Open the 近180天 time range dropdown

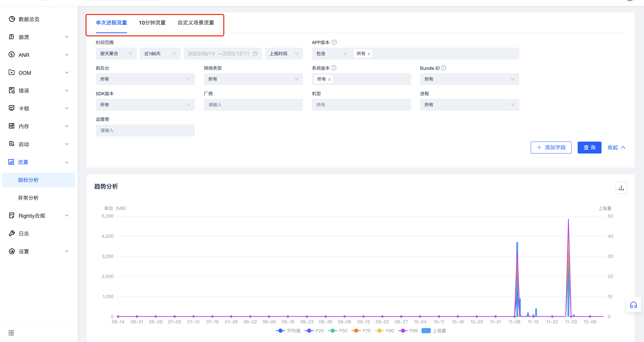pos(160,54)
